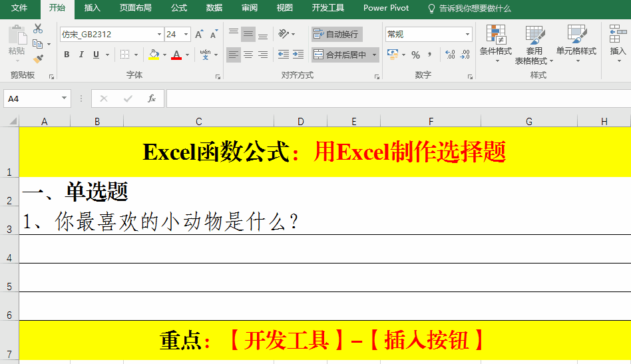Click the Increase Indent icon
This screenshot has width=631, height=364.
pos(298,55)
